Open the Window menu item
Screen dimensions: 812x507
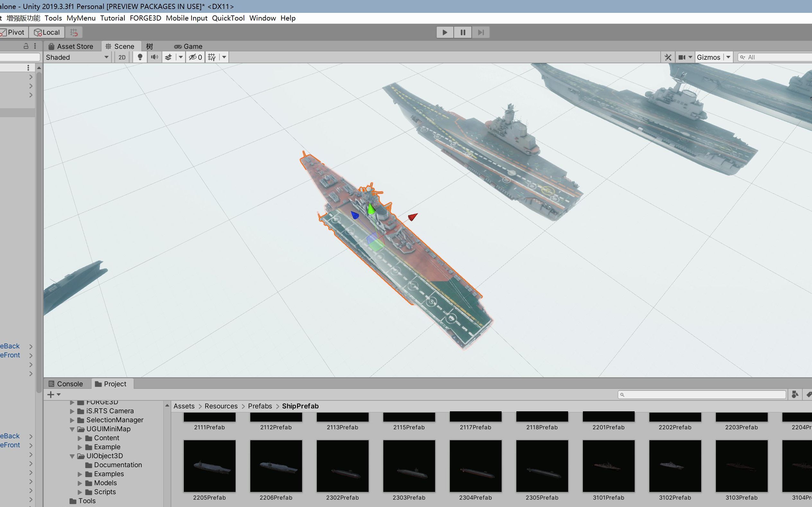tap(262, 18)
